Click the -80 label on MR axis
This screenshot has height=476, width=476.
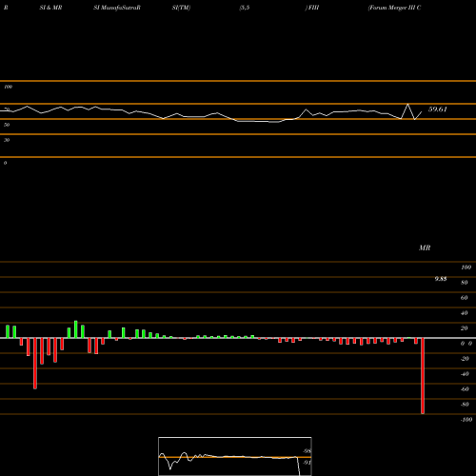(x=465, y=405)
